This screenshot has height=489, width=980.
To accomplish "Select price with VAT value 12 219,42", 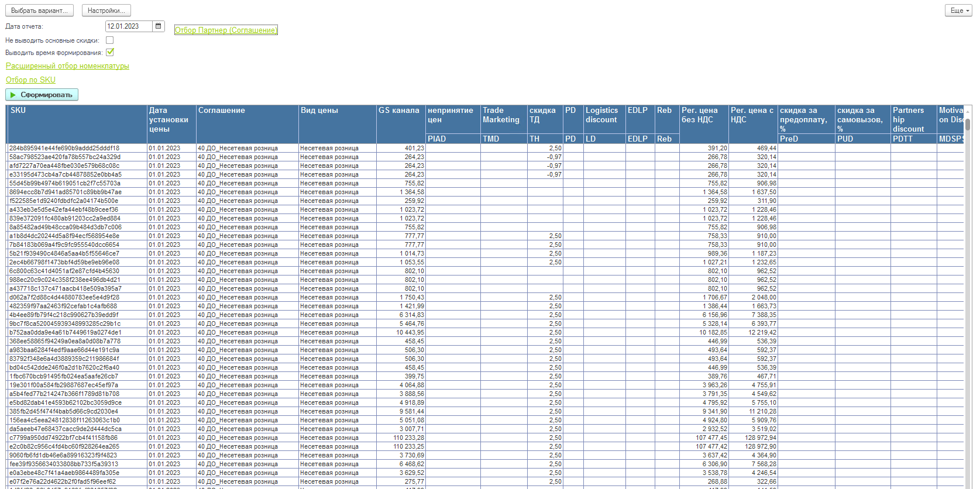I will pyautogui.click(x=753, y=332).
